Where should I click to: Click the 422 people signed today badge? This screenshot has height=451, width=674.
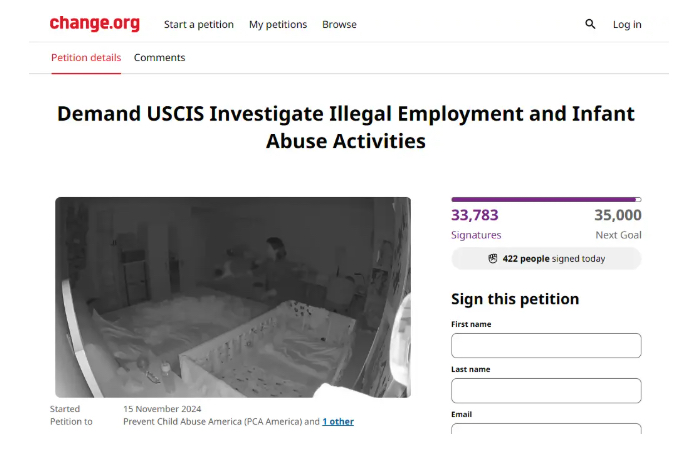click(x=546, y=259)
